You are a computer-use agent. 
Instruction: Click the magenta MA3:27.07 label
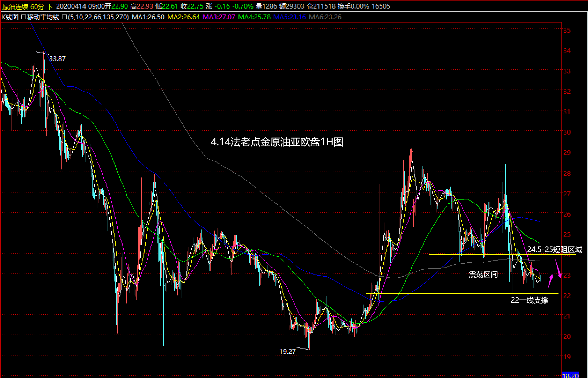coord(219,17)
